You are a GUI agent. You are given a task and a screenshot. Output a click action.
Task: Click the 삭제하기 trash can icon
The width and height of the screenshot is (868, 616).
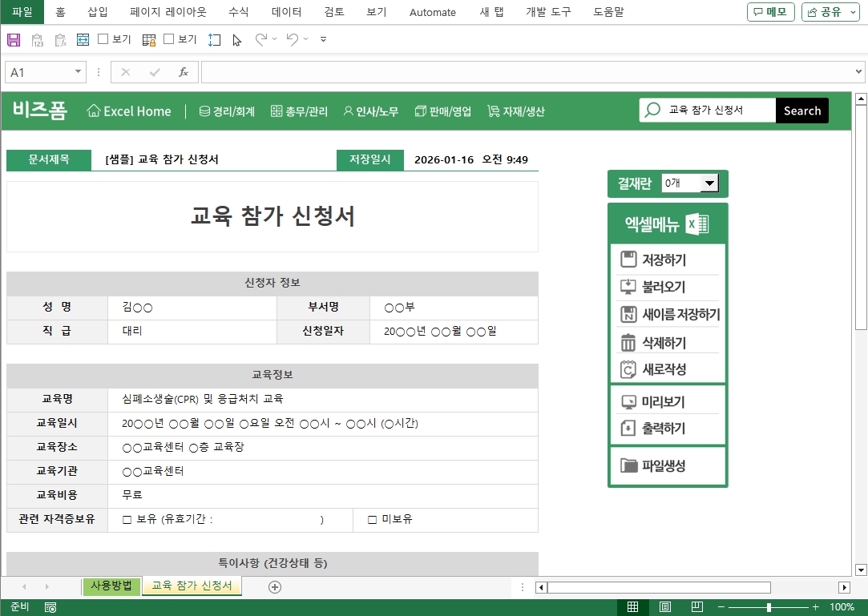[628, 343]
